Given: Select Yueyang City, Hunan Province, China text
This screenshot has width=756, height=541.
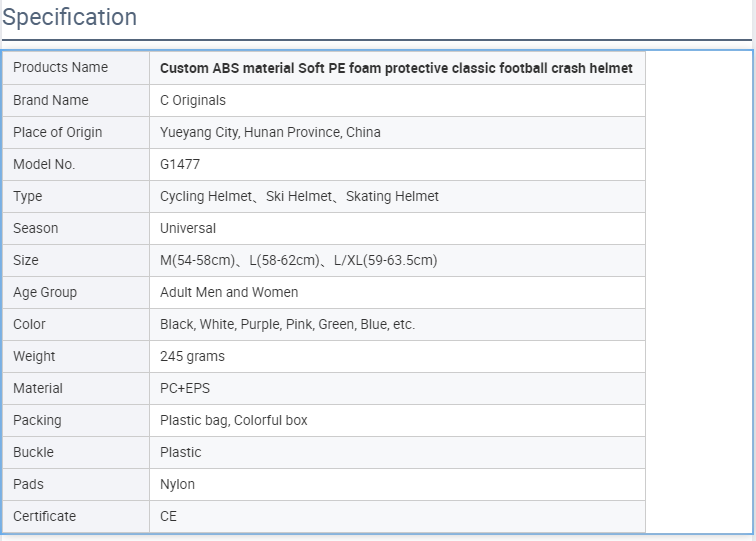Looking at the screenshot, I should tap(270, 132).
